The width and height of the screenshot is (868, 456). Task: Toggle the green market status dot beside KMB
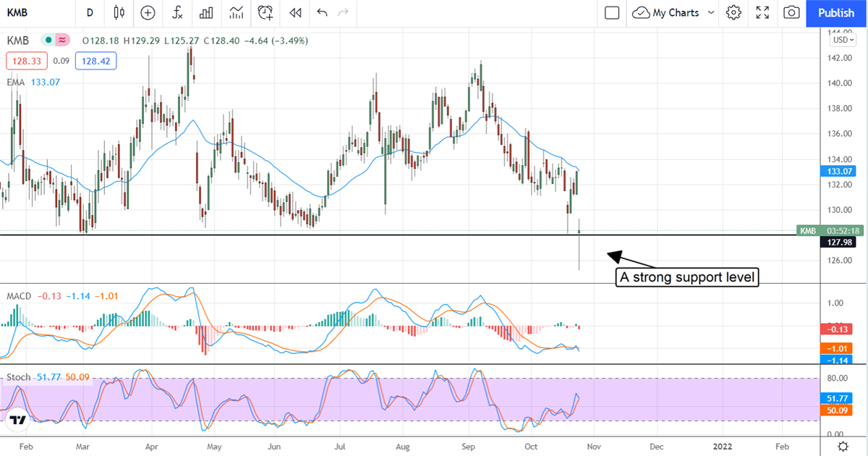click(x=48, y=41)
